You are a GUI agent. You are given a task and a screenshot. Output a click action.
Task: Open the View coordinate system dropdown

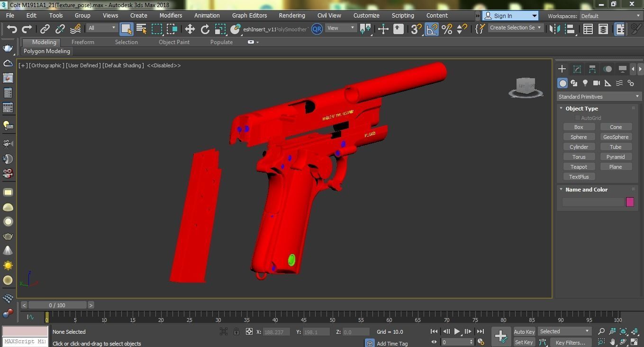tap(341, 28)
